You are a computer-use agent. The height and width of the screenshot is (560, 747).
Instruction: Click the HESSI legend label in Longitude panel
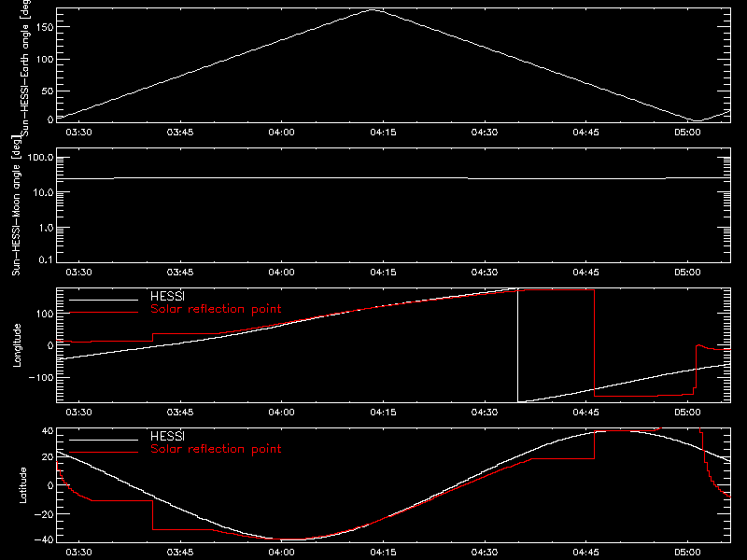click(167, 296)
